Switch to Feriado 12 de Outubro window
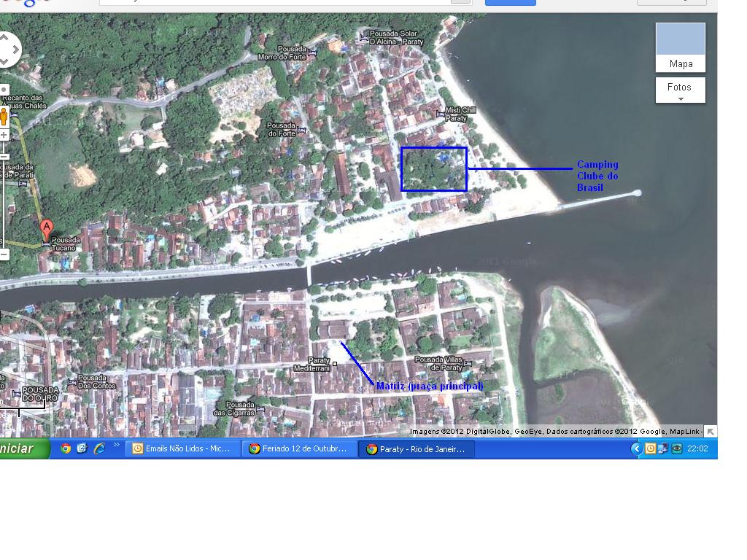This screenshot has width=747, height=560. click(x=299, y=448)
